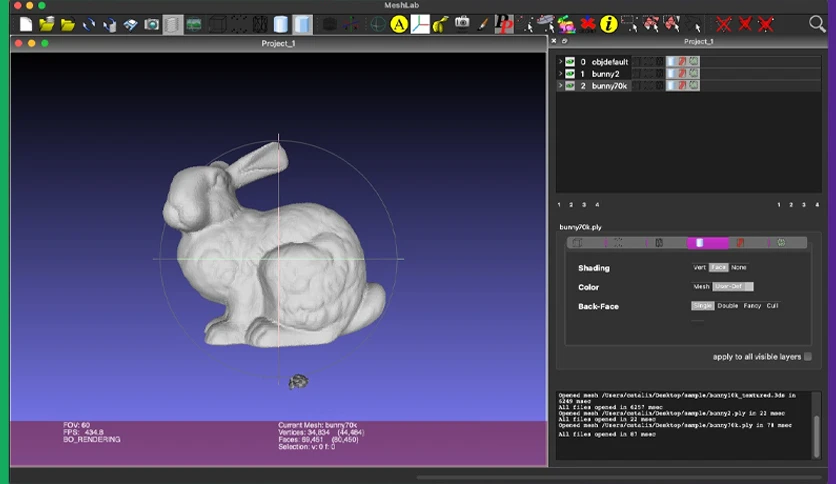836x484 pixels.
Task: Open the highlighted fill tab in render bar
Action: pos(708,243)
